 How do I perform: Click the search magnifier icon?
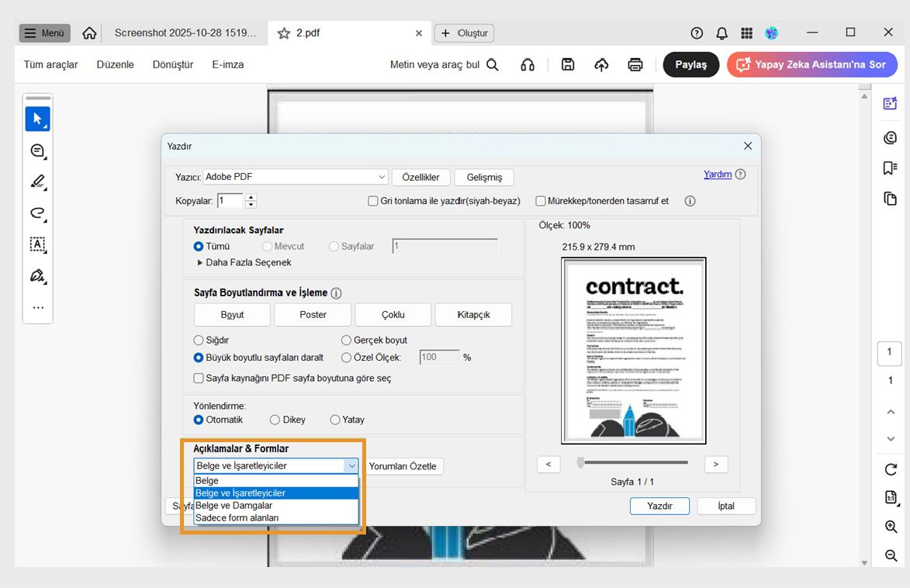click(492, 64)
